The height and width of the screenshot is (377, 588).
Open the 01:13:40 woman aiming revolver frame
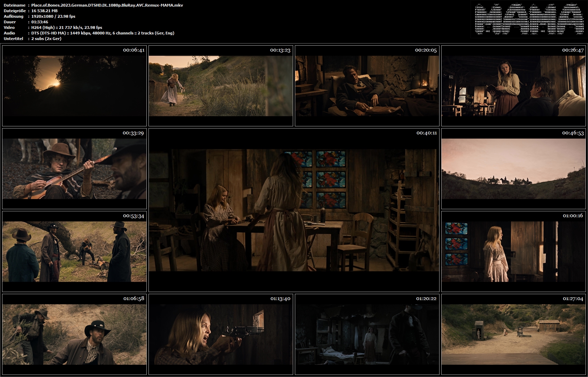point(221,334)
